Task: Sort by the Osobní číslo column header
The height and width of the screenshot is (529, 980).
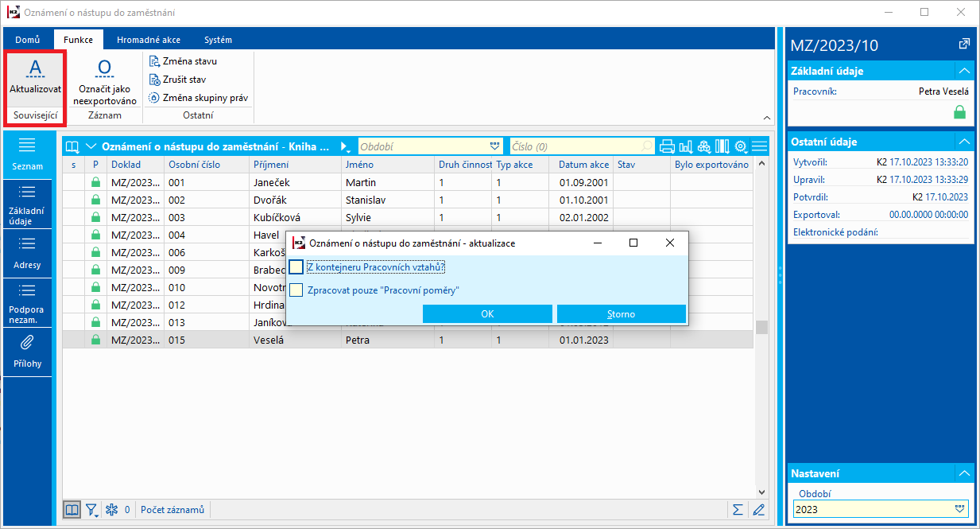Action: (x=207, y=165)
